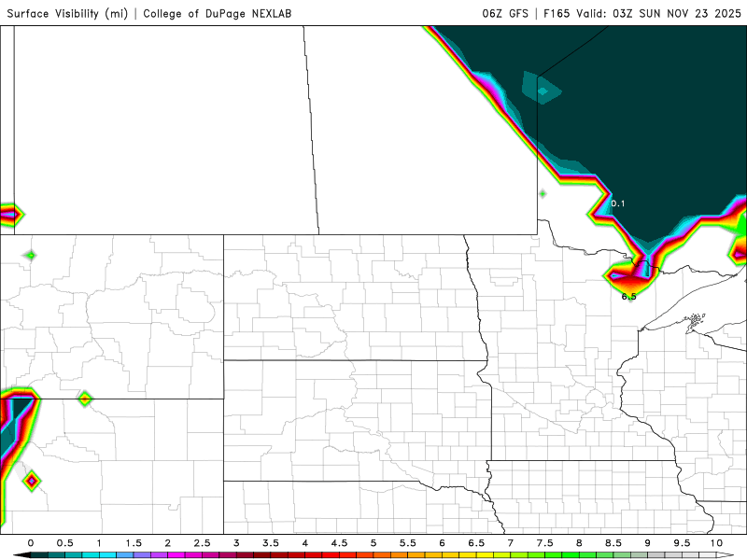747x560 pixels.
Task: Click the "5.5" value on the color scale
Action: [408, 543]
